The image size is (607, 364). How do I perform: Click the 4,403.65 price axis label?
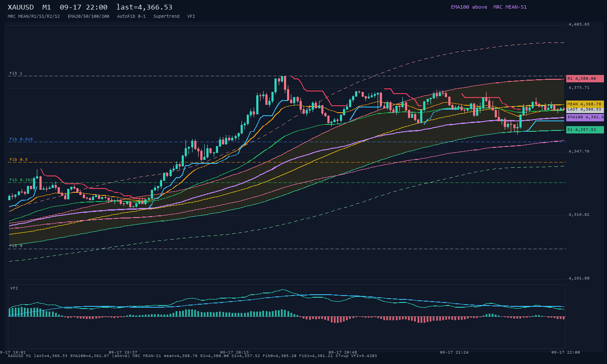[579, 24]
